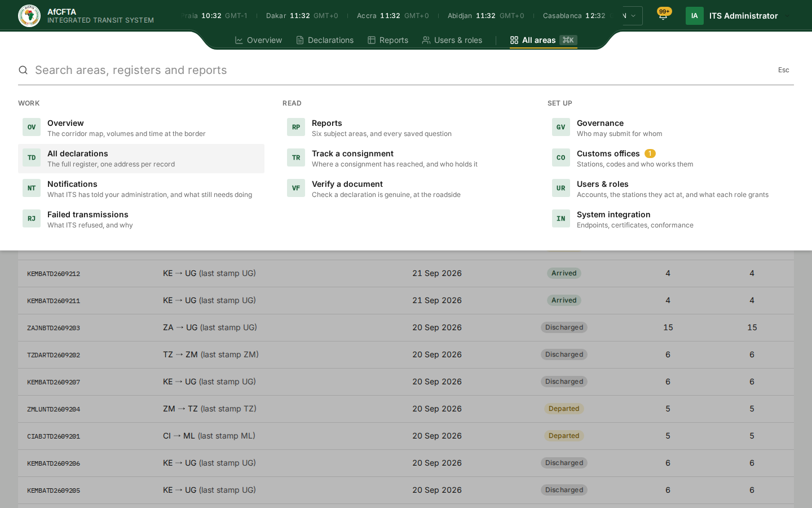The image size is (812, 508).
Task: Click the NT Notifications tile icon
Action: (32, 188)
